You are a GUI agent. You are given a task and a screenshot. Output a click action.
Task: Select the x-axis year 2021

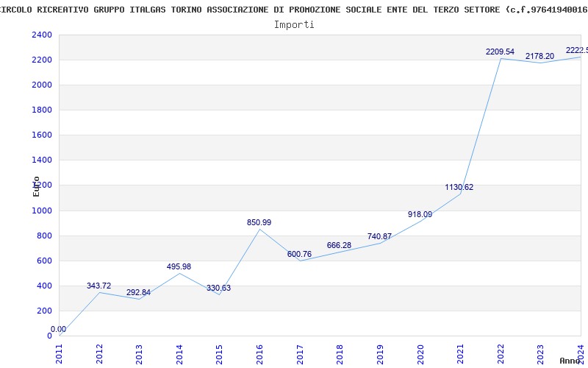pyautogui.click(x=461, y=354)
